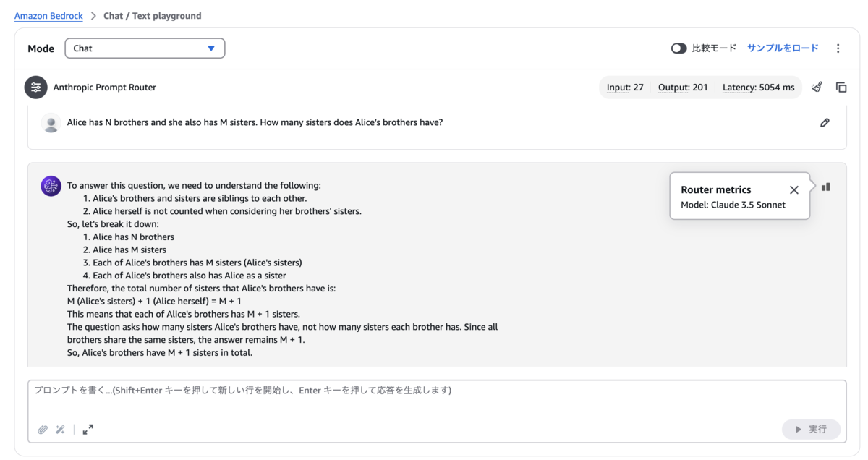Viewport: 868px width, 460px height.
Task: Click the サンプルをロード link
Action: tap(783, 48)
